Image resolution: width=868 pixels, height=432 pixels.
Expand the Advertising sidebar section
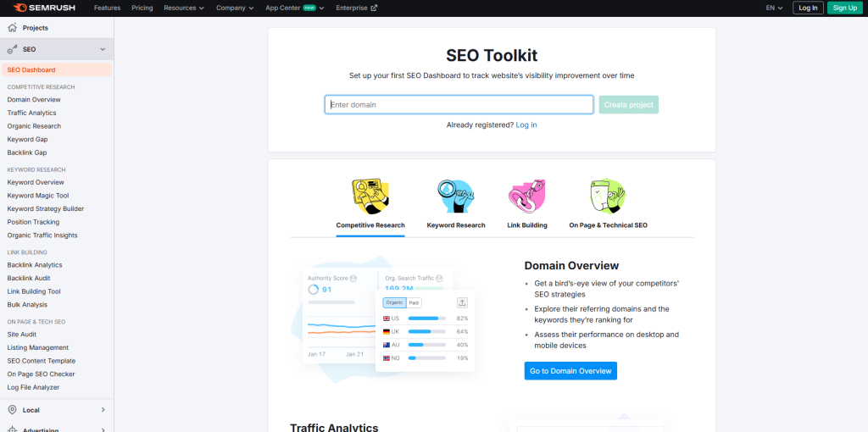103,429
